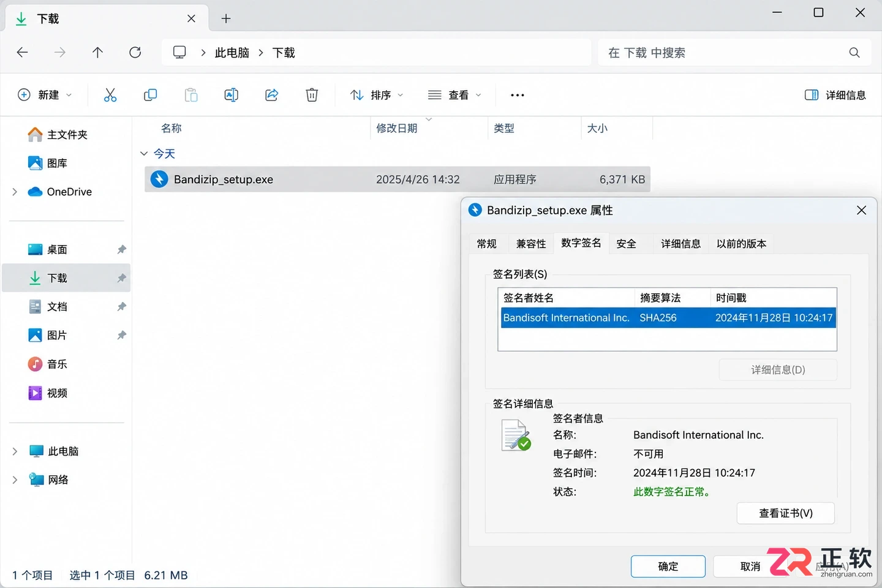Open the 新建 dropdown menu

click(x=45, y=95)
